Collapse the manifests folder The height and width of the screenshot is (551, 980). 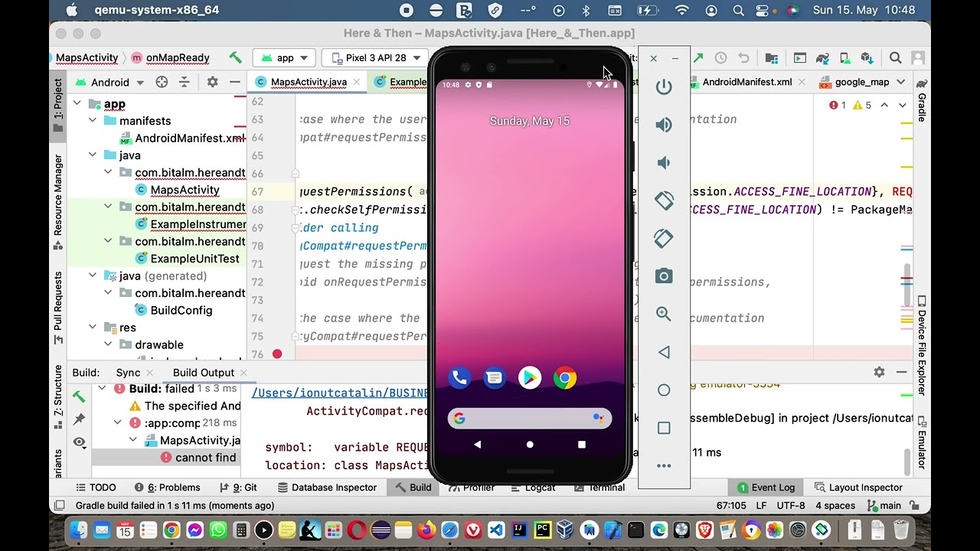[x=93, y=121]
